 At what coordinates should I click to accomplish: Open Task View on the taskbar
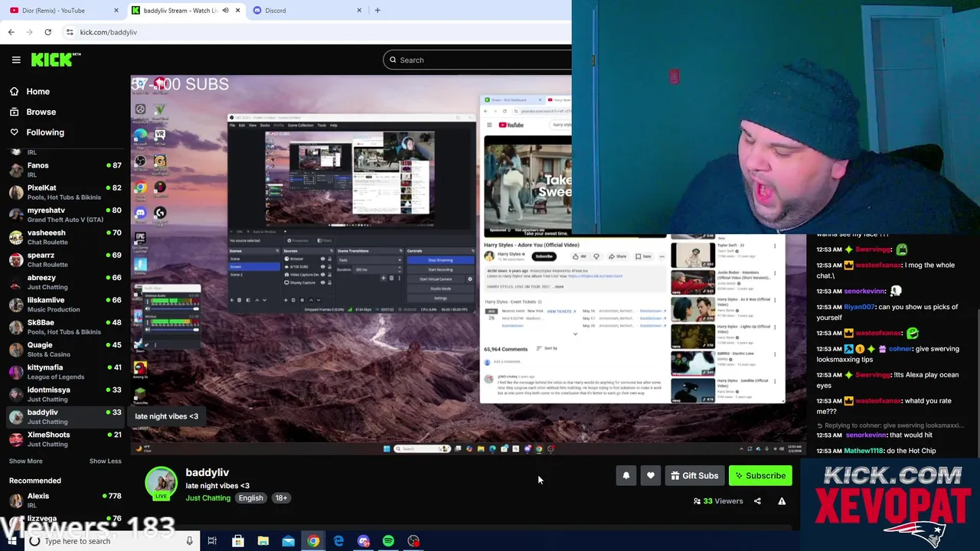(x=212, y=541)
